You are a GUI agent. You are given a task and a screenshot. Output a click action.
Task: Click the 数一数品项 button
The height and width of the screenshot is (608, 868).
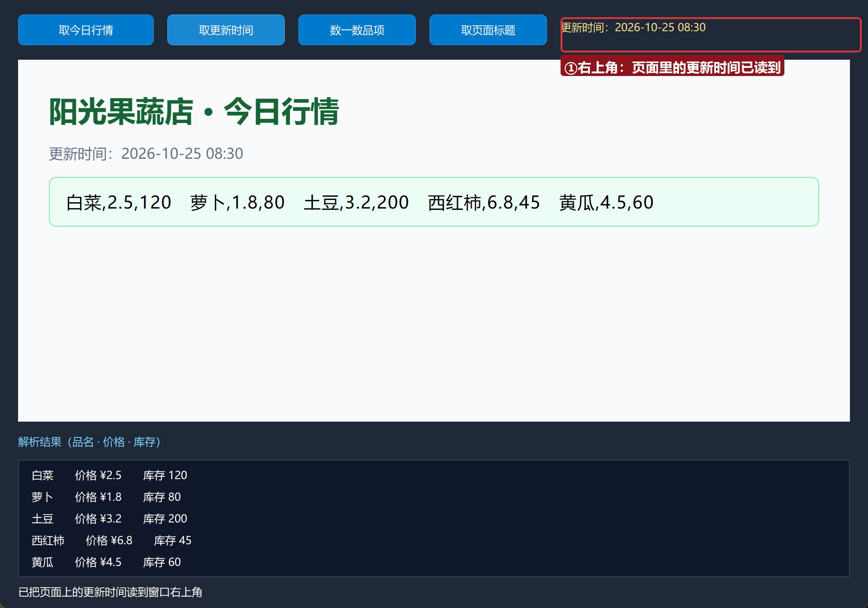coord(357,30)
